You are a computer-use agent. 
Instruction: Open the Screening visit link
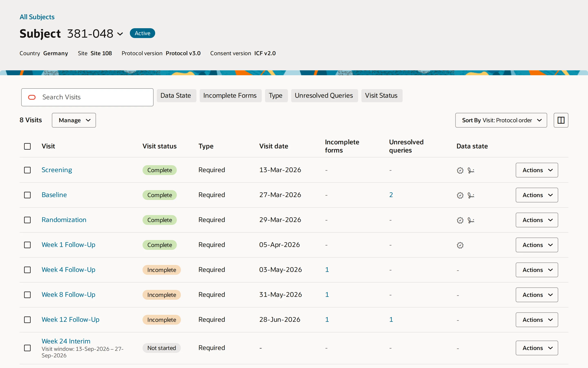click(57, 170)
